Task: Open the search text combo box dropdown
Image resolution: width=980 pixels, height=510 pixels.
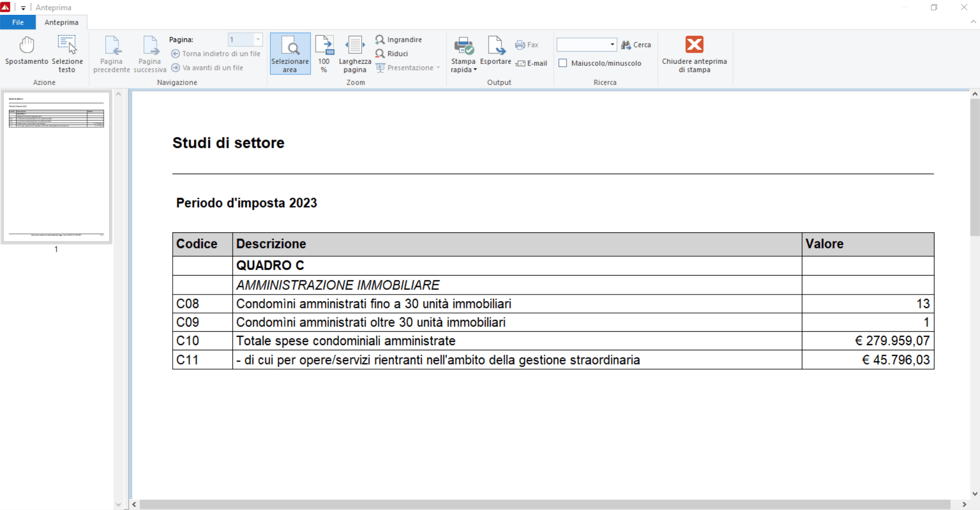Action: (612, 45)
